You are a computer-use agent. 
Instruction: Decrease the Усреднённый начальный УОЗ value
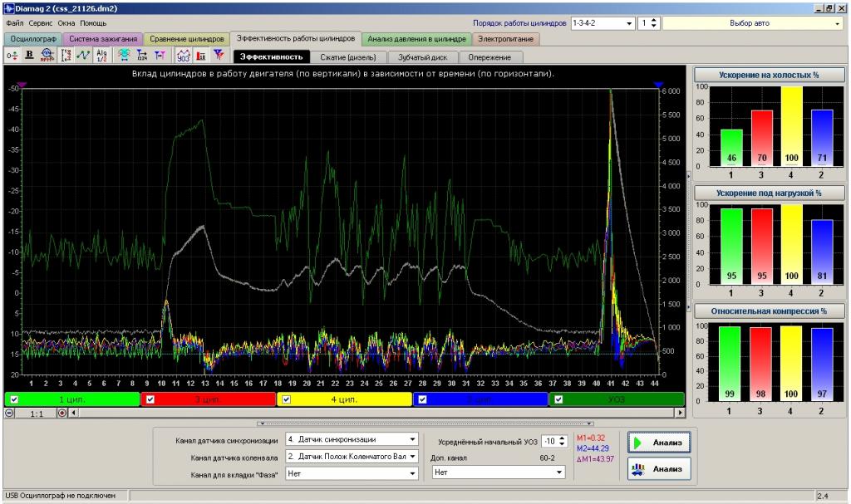tap(563, 444)
